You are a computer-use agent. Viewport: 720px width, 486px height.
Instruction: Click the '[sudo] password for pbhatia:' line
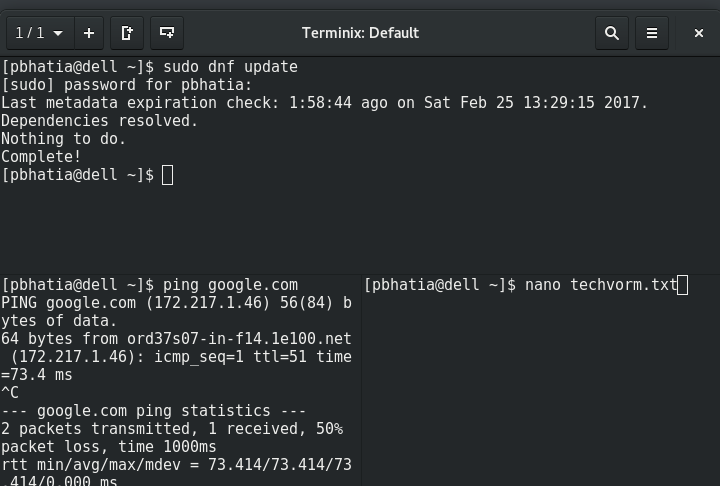(x=127, y=85)
